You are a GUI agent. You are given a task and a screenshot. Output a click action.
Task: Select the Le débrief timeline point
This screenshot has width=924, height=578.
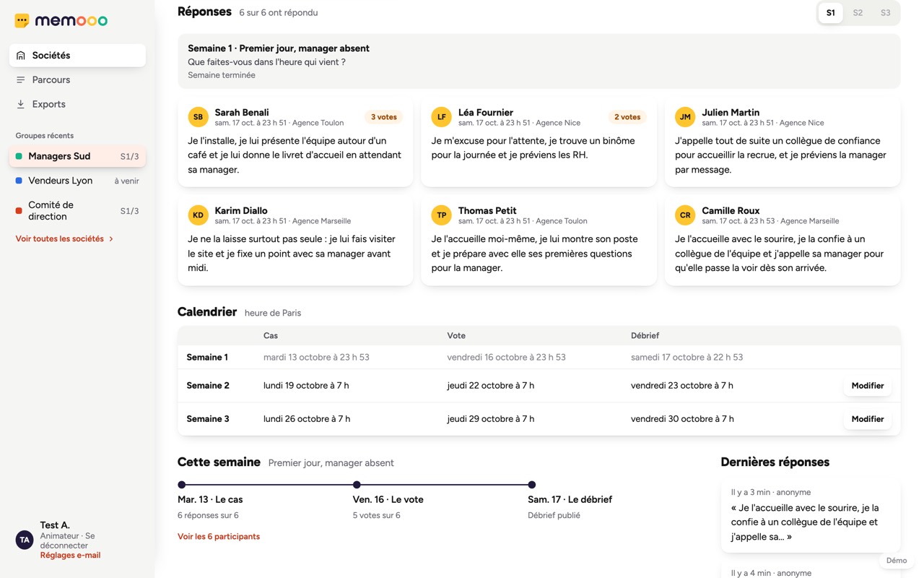coord(532,485)
